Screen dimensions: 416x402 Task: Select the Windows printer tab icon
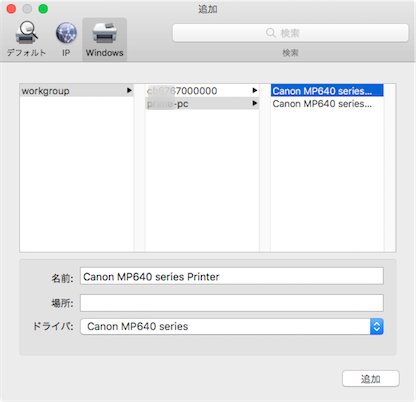click(104, 33)
